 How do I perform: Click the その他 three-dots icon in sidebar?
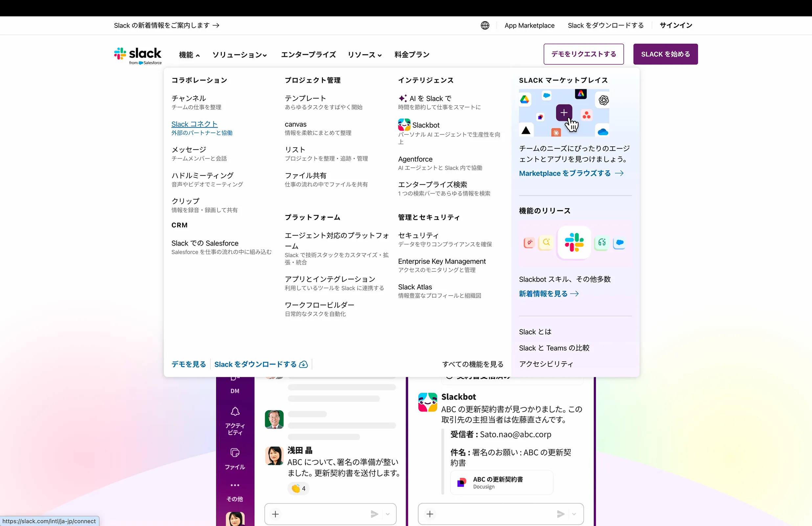pyautogui.click(x=235, y=485)
